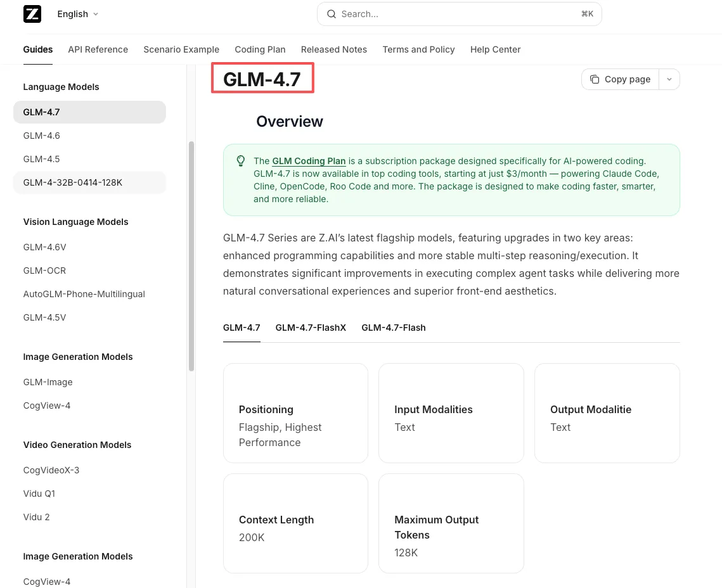
Task: Switch to the GLM-4.7-Flash tab
Action: pos(393,328)
